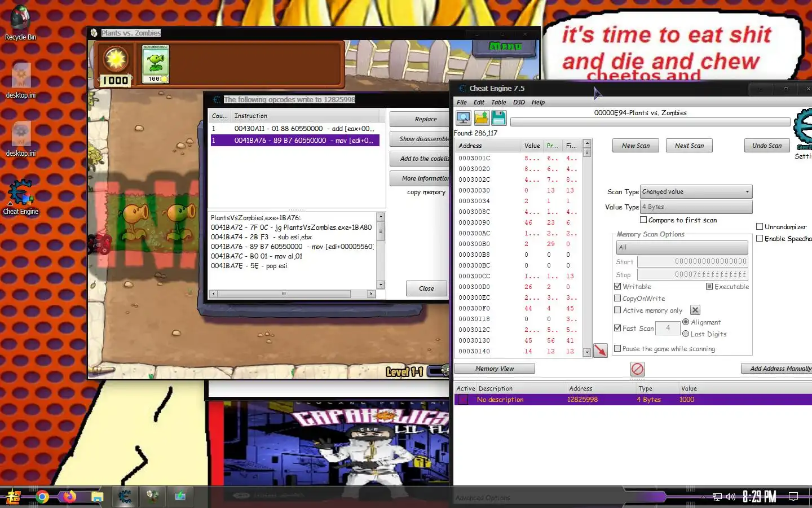This screenshot has height=508, width=812.
Task: Toggle the Writable checkbox
Action: pyautogui.click(x=617, y=286)
